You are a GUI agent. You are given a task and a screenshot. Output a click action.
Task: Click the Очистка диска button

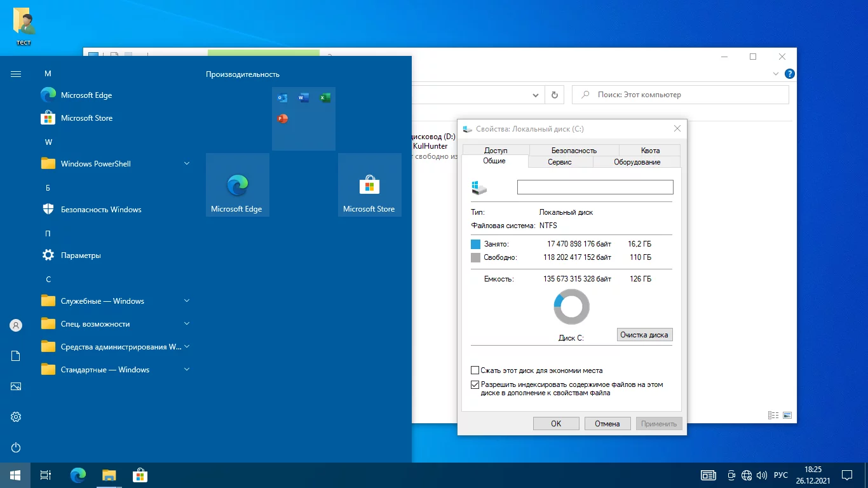click(x=644, y=335)
